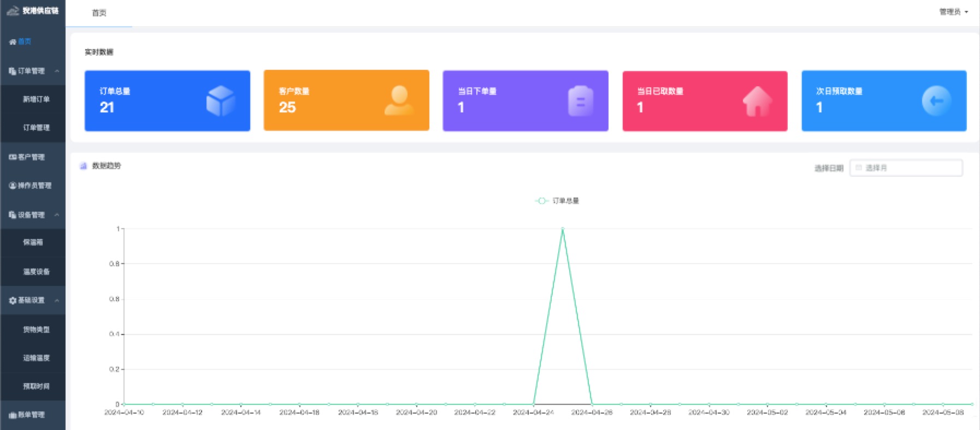Open 保温箱 under 设备管理
Screen dimensions: 980x430
tap(33, 242)
